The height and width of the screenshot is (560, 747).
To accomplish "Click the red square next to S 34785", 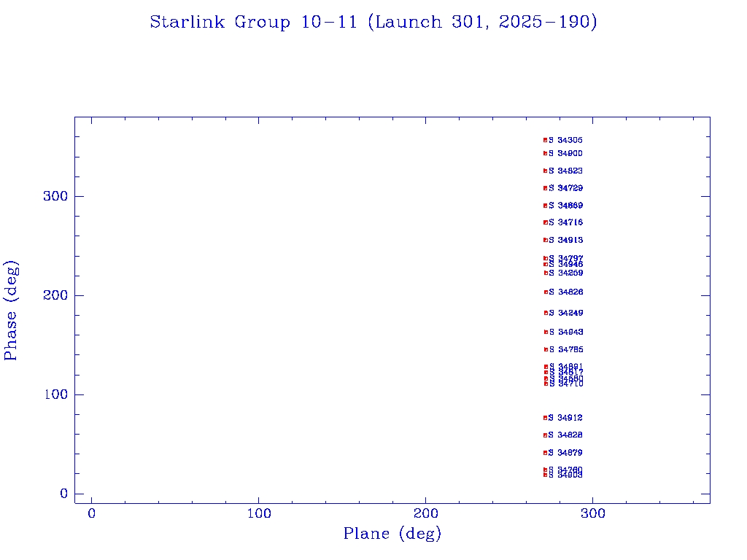I will pyautogui.click(x=546, y=349).
